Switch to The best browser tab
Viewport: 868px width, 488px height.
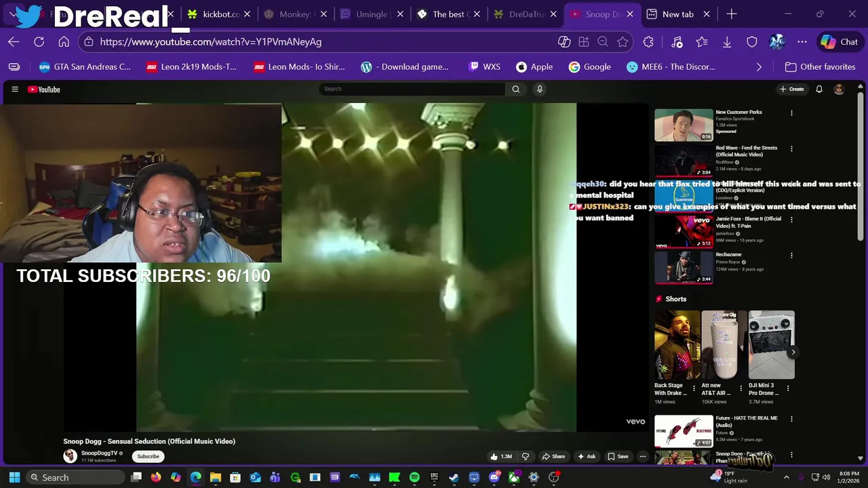(x=449, y=14)
